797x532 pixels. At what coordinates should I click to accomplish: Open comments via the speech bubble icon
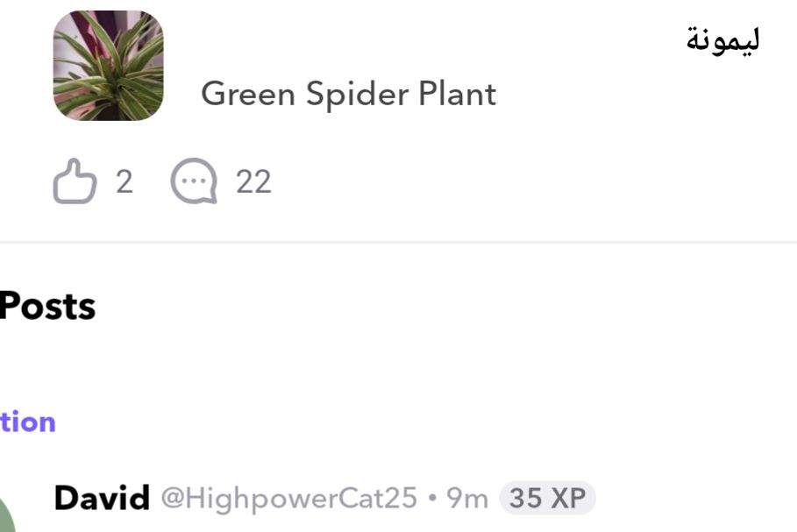tap(194, 181)
